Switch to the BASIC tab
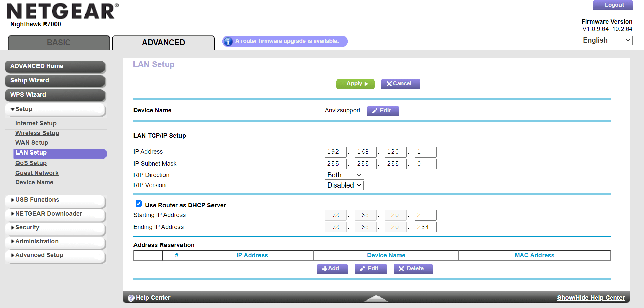Screen dimensions: 644x308 click(x=59, y=43)
